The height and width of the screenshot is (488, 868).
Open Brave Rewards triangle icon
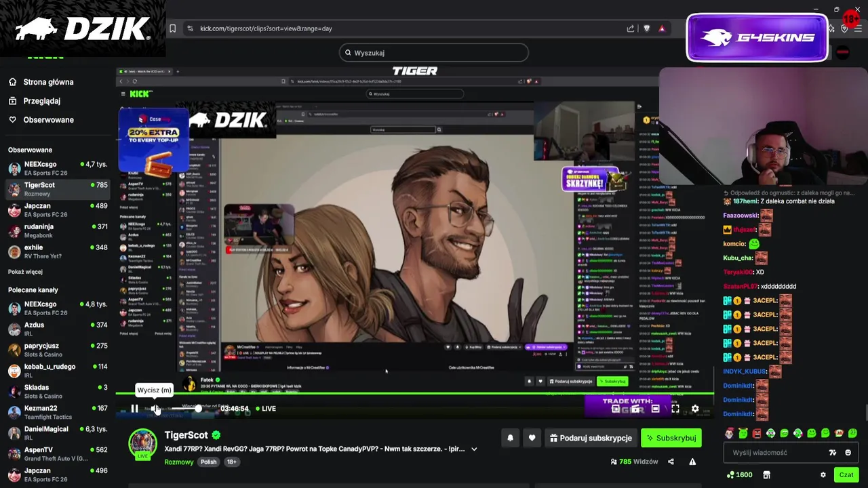tap(662, 28)
